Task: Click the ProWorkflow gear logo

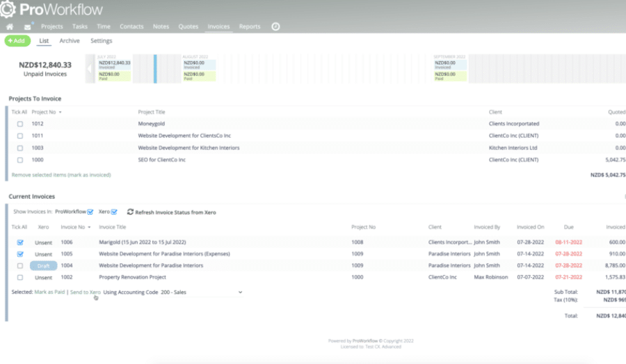Action: (x=8, y=9)
